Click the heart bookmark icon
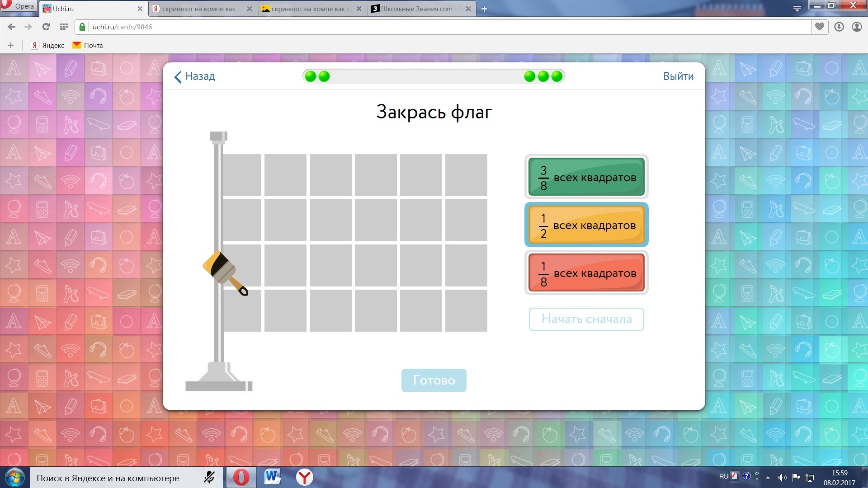Image resolution: width=868 pixels, height=488 pixels. tap(819, 27)
